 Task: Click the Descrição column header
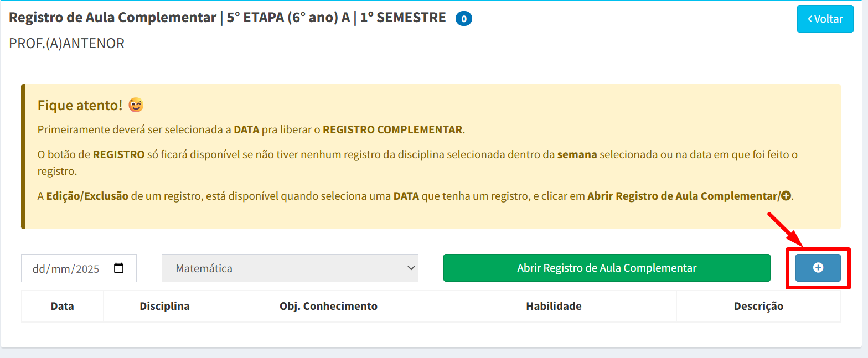point(758,306)
